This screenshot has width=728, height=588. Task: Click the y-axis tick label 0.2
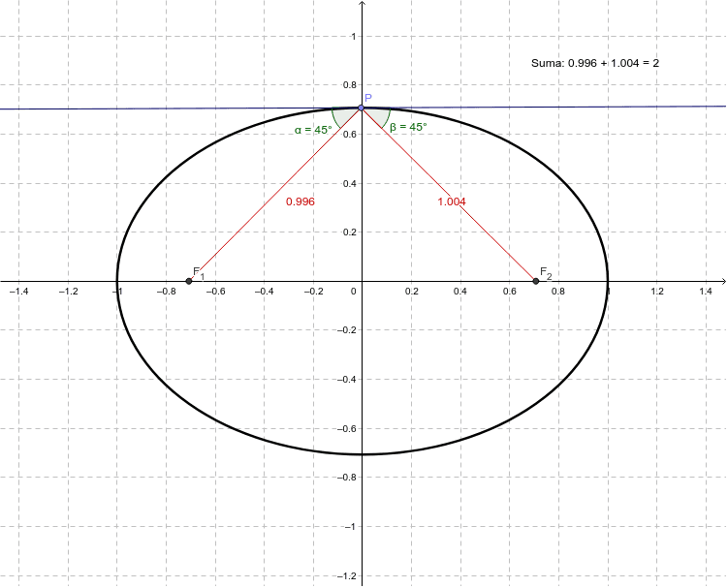pyautogui.click(x=349, y=232)
